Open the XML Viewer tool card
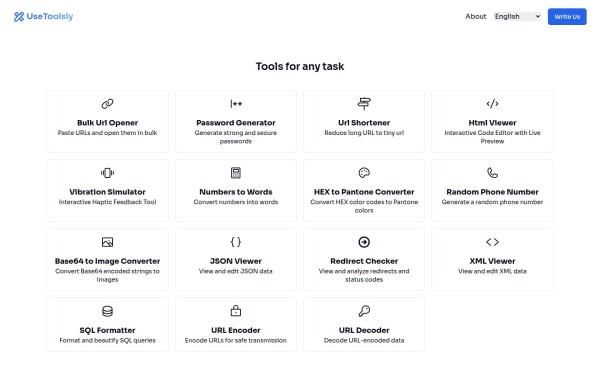This screenshot has width=600, height=375. pyautogui.click(x=492, y=259)
